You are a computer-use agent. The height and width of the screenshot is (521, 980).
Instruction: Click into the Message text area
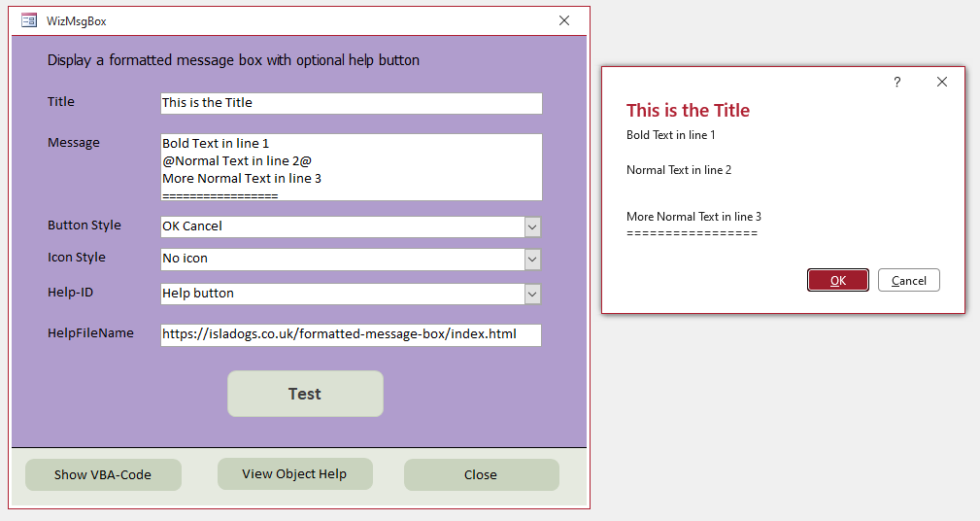coord(351,167)
